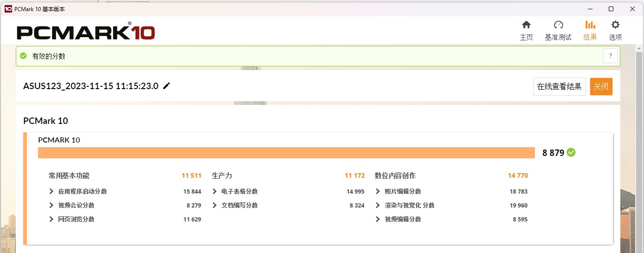Click the gauge icon above 基准测试
644x253 pixels.
tap(558, 25)
